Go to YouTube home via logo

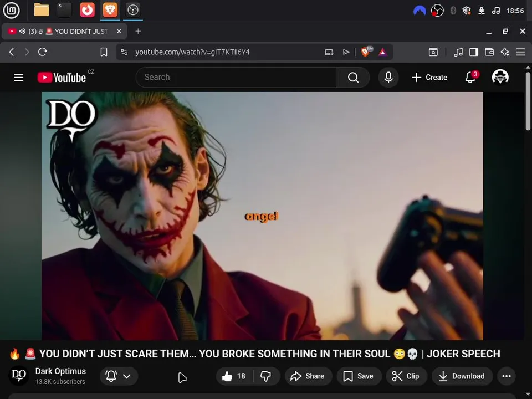(x=62, y=78)
